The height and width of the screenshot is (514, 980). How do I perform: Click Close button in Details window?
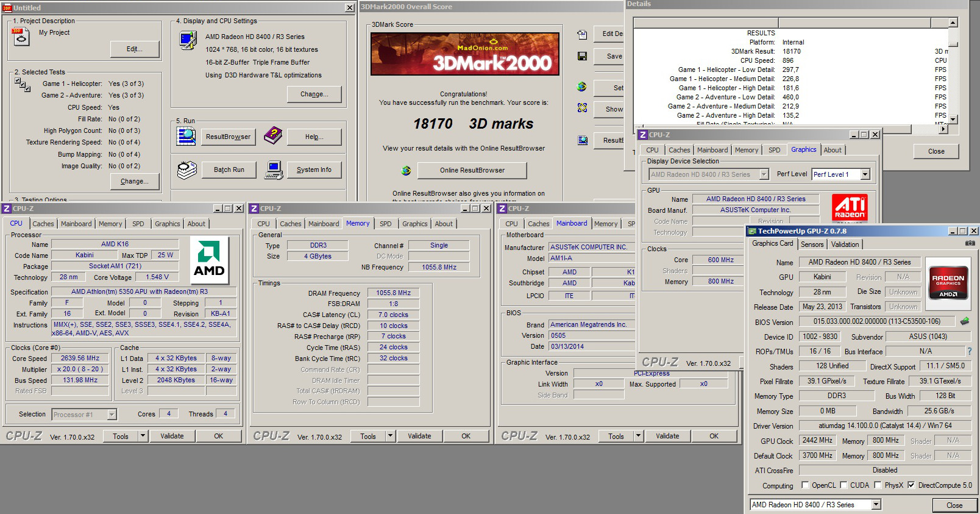[936, 151]
